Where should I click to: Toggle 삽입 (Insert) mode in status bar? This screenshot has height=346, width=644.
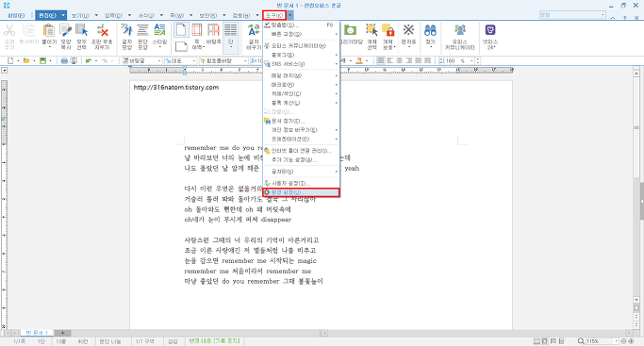[173, 341]
